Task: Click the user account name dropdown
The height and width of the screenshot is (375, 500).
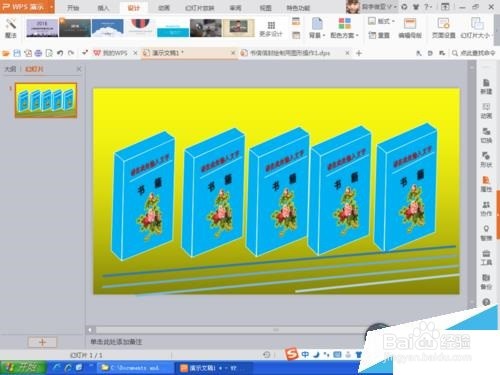Action: point(379,7)
